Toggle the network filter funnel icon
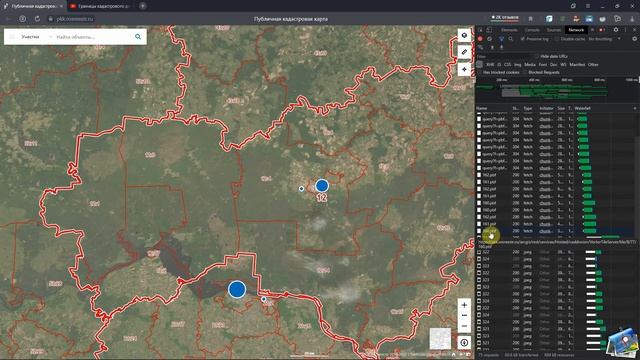 point(502,39)
